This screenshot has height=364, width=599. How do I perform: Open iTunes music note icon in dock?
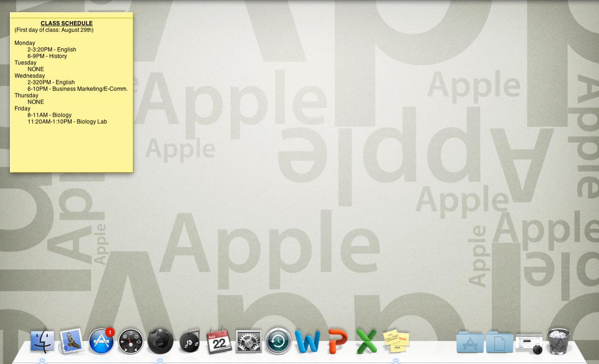[190, 342]
